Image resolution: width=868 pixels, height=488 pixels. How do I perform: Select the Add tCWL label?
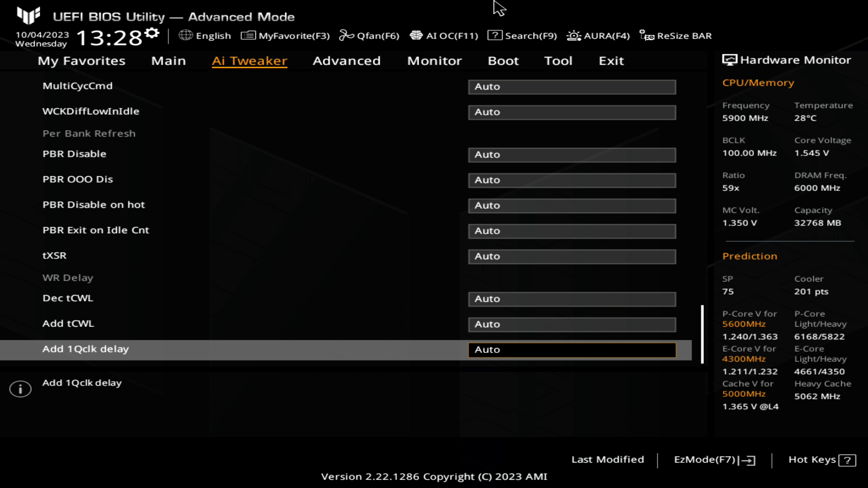pyautogui.click(x=68, y=324)
